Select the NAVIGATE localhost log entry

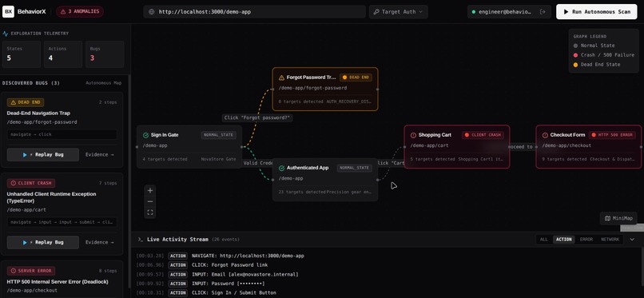pos(386,256)
